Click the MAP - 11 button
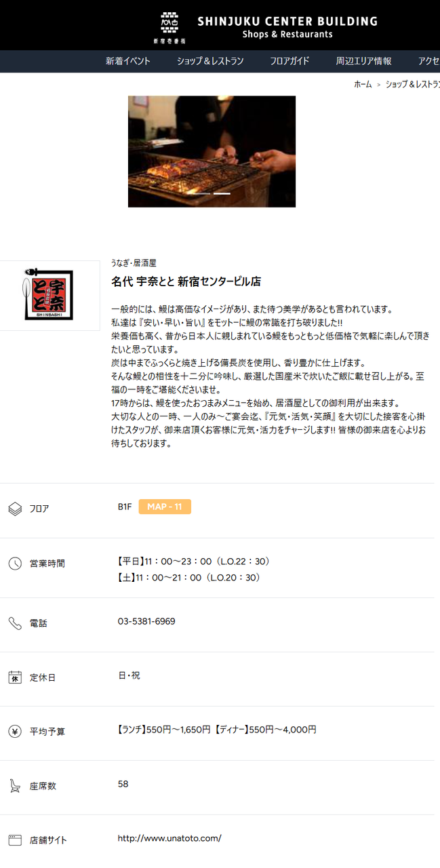 (165, 507)
